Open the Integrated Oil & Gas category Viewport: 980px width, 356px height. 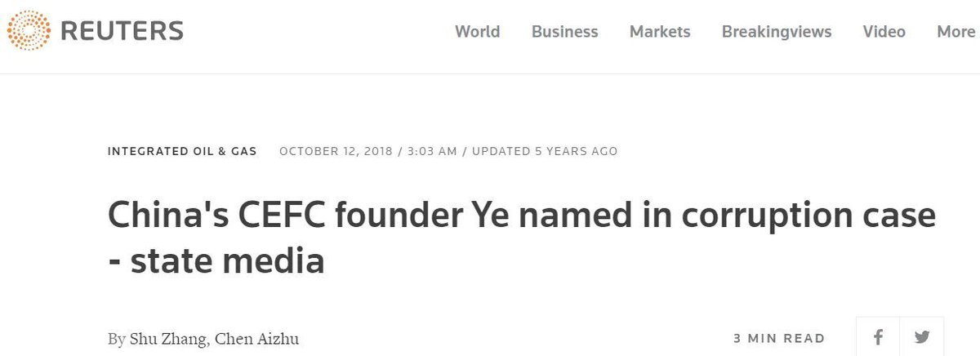pos(182,151)
